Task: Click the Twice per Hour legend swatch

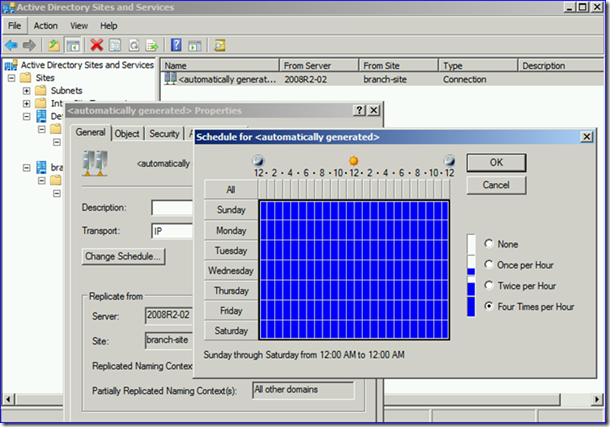Action: click(x=471, y=285)
